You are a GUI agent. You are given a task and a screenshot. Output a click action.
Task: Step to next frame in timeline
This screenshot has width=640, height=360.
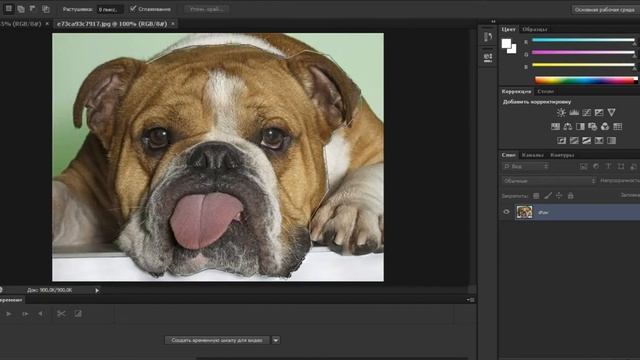(x=25, y=313)
